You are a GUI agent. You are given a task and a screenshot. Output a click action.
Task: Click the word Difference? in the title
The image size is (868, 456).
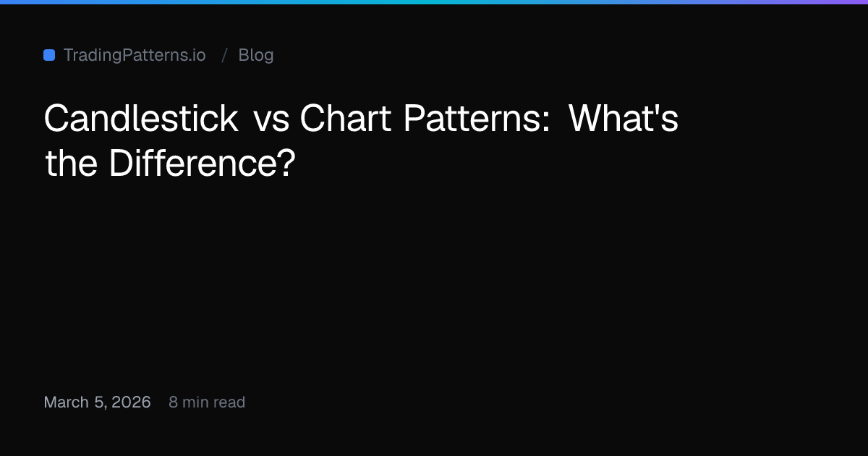[x=203, y=164]
